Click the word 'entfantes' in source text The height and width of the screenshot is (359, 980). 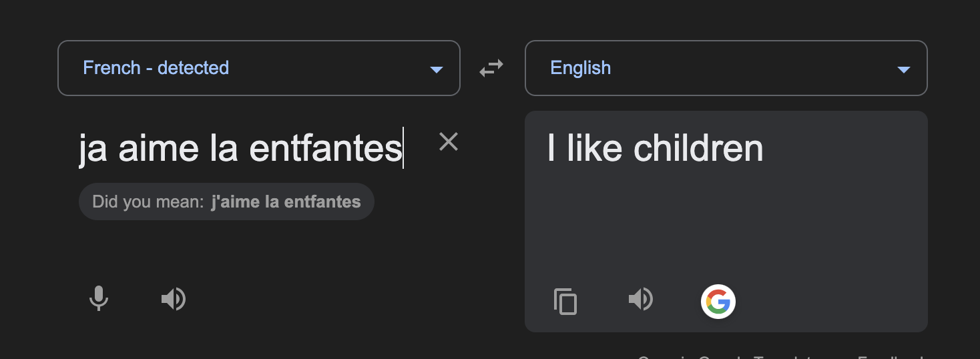pyautogui.click(x=326, y=148)
